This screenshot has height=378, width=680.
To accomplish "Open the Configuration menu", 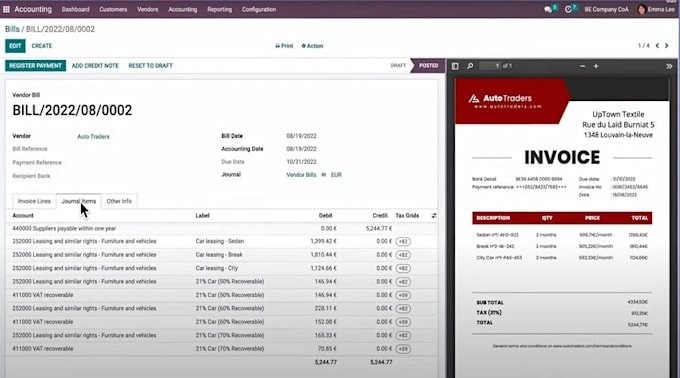I will tap(259, 9).
